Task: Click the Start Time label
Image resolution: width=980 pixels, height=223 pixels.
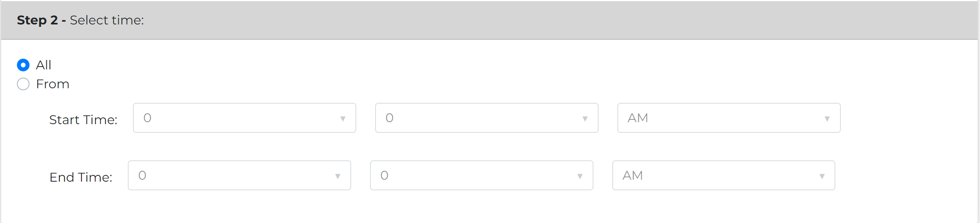Action: [x=83, y=120]
